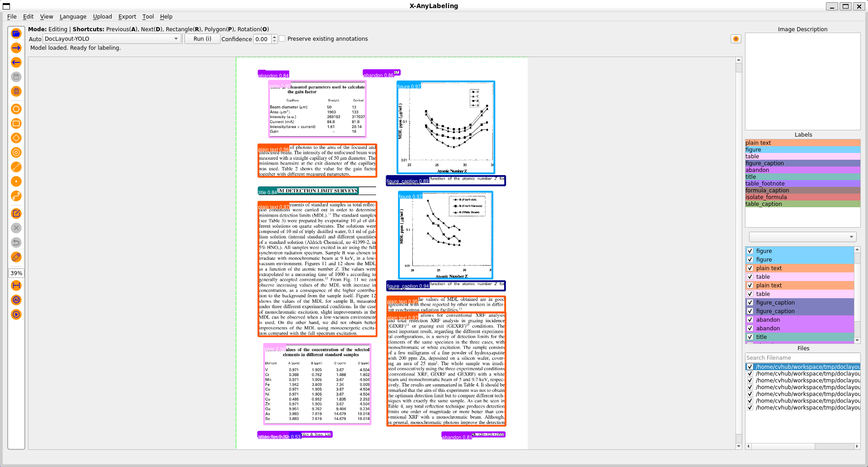Viewport: 868px width, 467px height.
Task: Select the rectangle drawing tool
Action: click(x=16, y=124)
